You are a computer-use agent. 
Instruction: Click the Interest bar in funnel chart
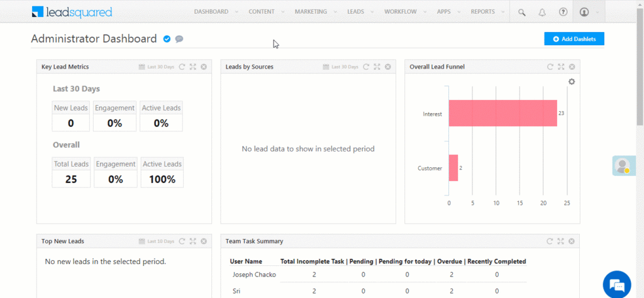(x=502, y=114)
